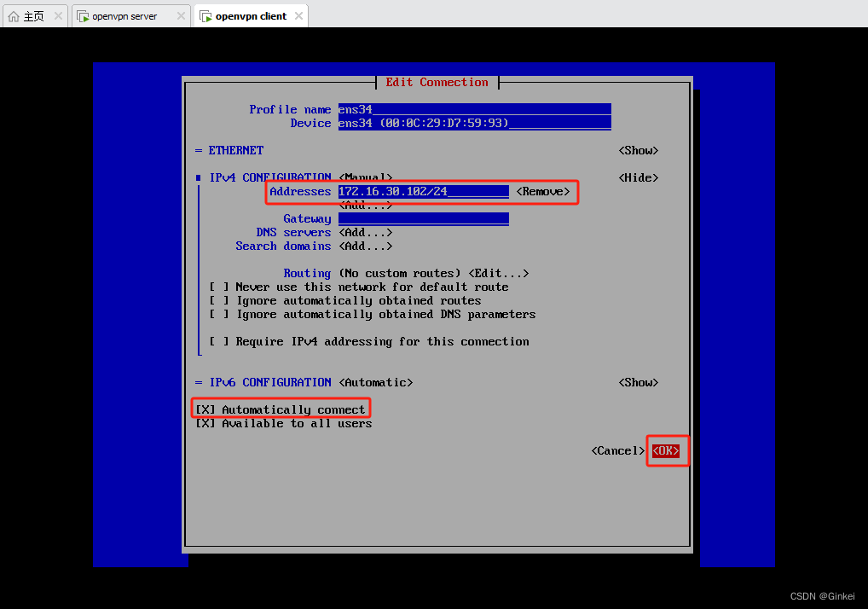868x609 pixels.
Task: Toggle Never use this network for default route
Action: pos(218,287)
